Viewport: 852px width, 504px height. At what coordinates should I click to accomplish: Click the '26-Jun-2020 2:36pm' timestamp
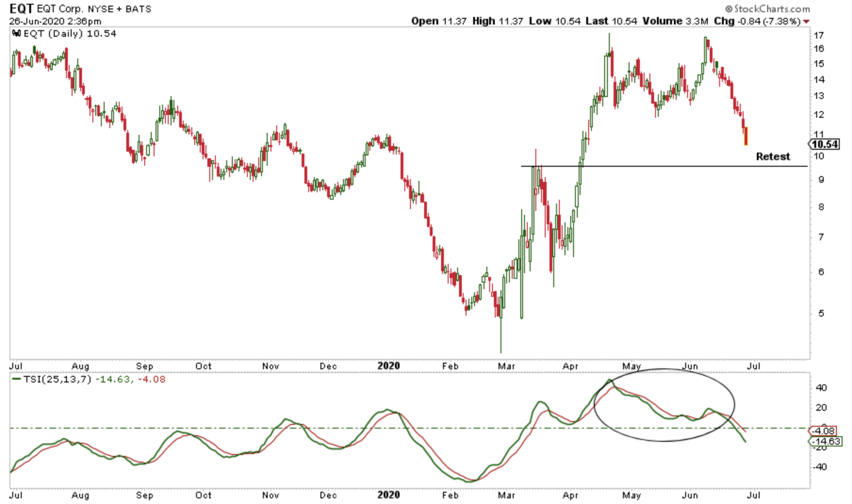point(55,21)
